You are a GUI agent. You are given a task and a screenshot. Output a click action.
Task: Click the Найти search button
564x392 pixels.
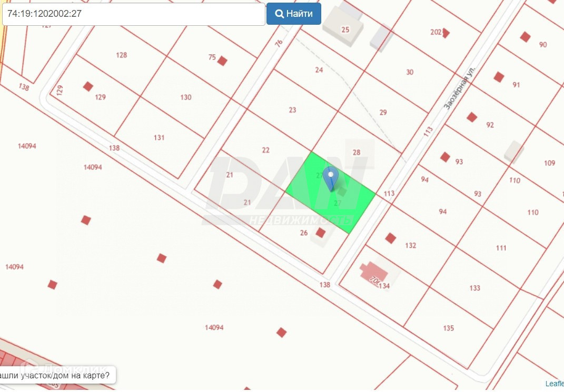[x=293, y=14]
